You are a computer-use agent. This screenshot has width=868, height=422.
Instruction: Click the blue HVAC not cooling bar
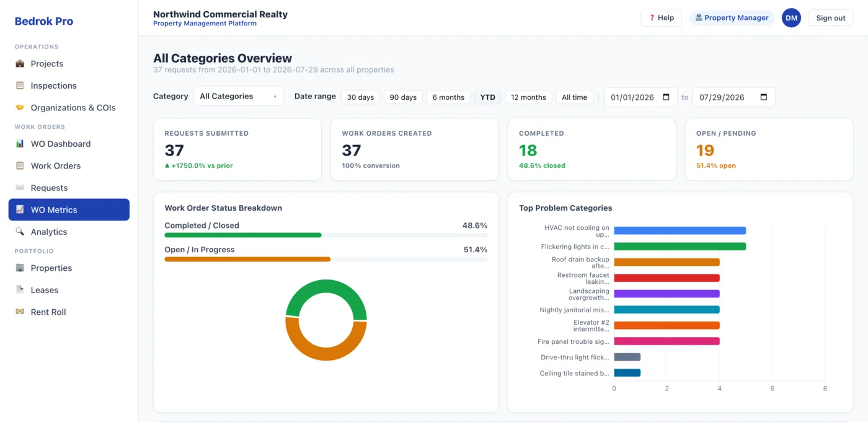[680, 231]
